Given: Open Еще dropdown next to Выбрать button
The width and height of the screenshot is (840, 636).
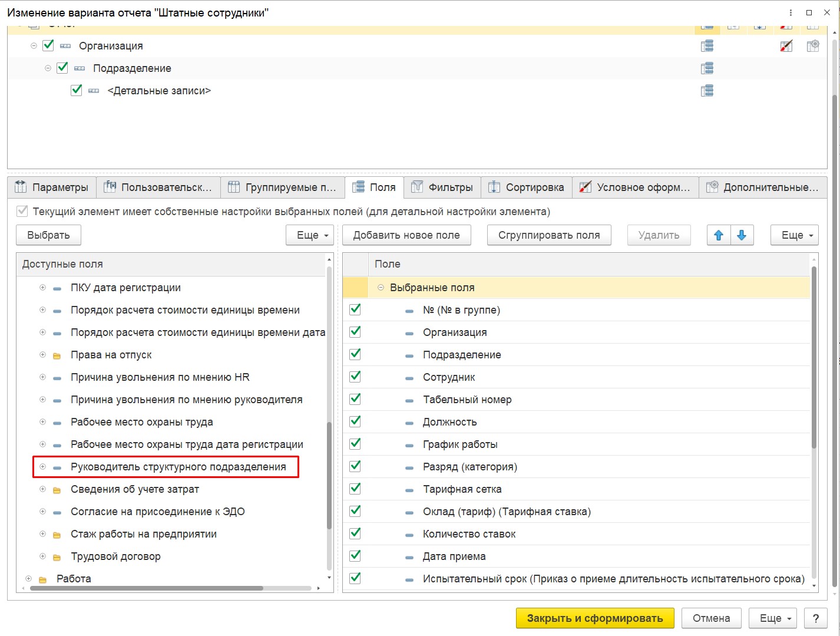Looking at the screenshot, I should click(310, 235).
